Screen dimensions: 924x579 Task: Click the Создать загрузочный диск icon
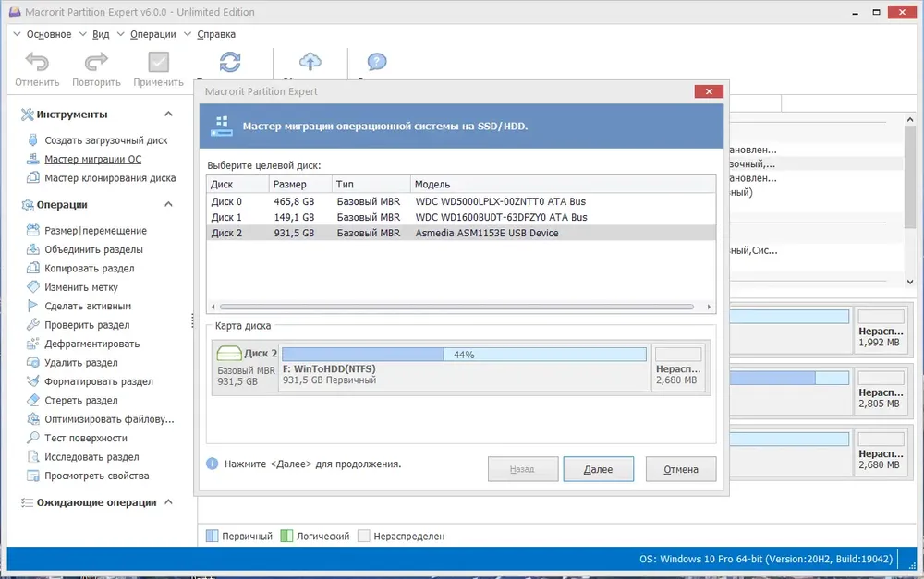33,140
